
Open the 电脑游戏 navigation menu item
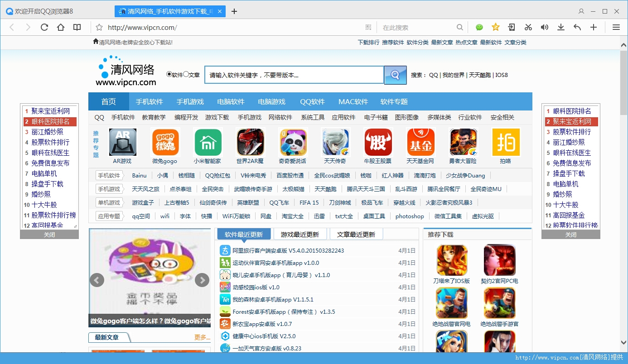272,101
